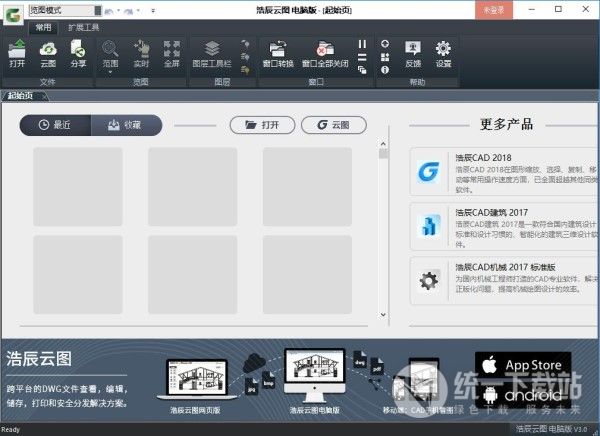Click the cascade windows icon
Screen dimensions: 600x436
tap(362, 70)
